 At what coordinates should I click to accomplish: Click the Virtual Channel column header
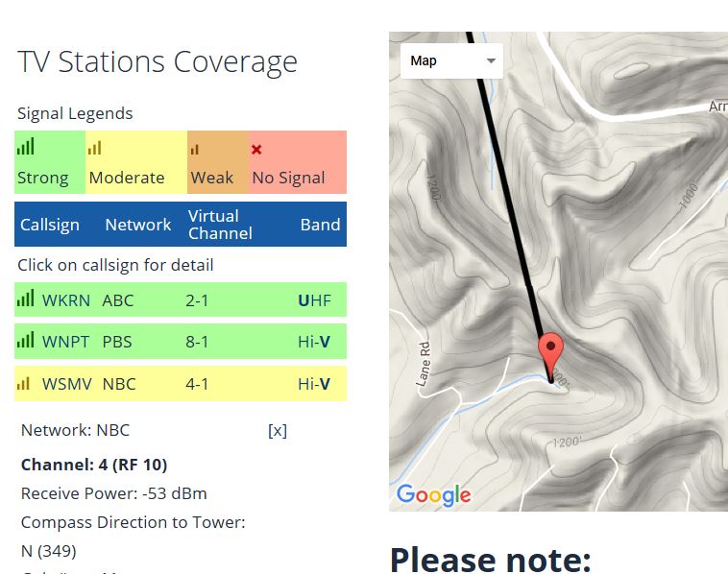point(220,225)
